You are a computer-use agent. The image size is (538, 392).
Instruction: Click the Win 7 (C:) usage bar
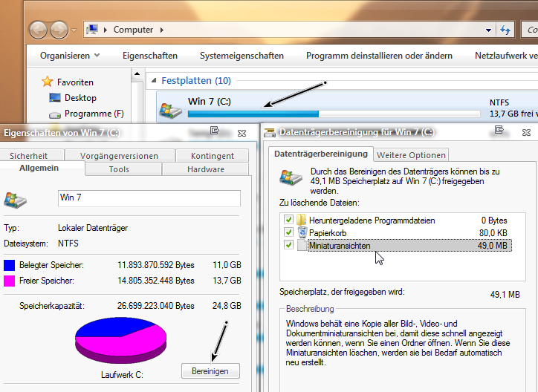tap(334, 114)
